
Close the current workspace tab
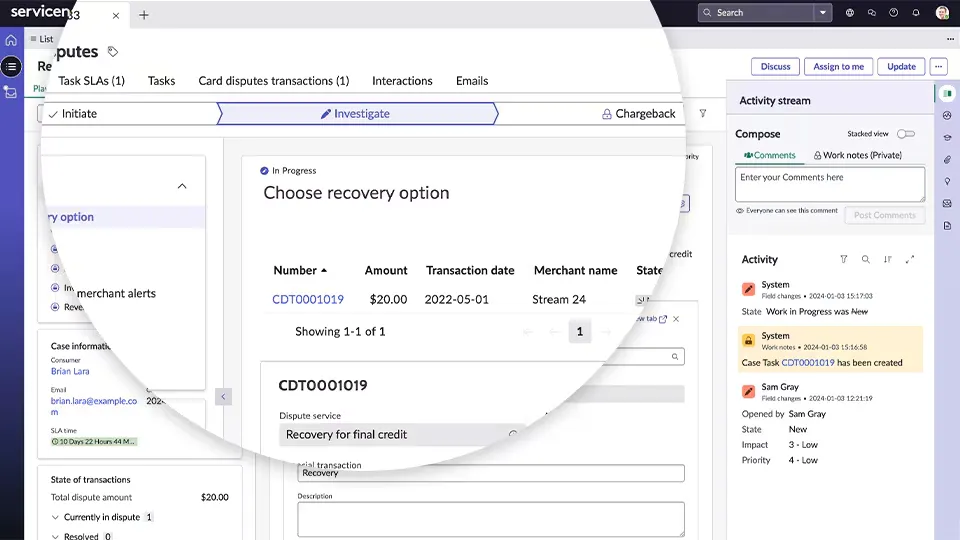[116, 16]
